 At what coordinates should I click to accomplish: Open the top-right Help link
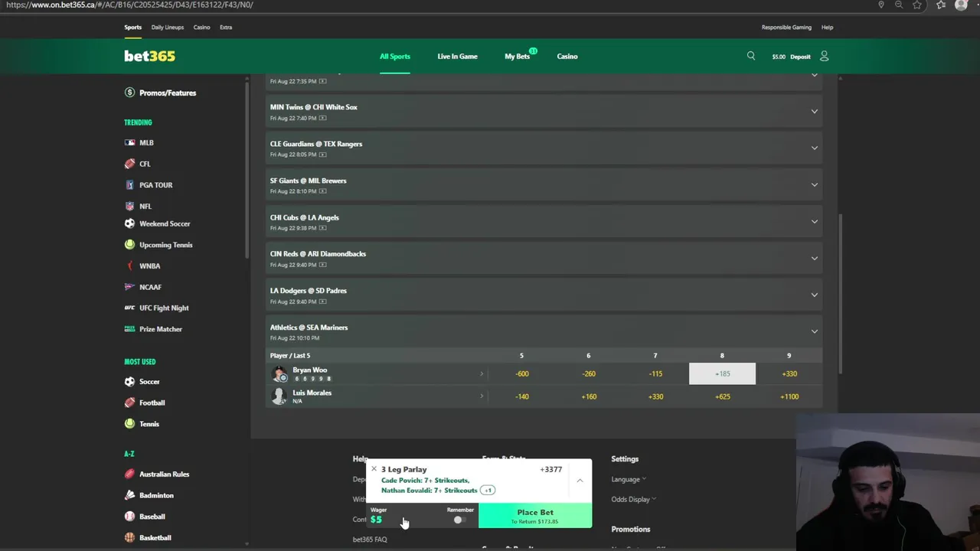coord(827,27)
